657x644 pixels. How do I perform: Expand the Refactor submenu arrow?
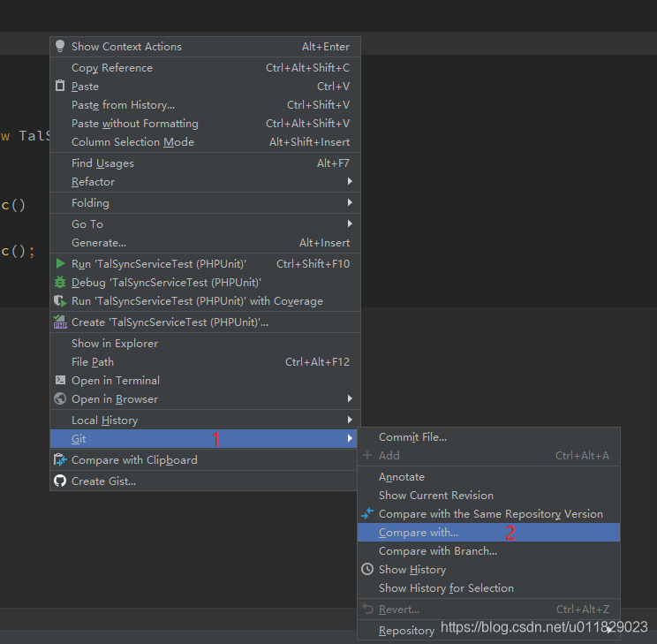tap(350, 182)
